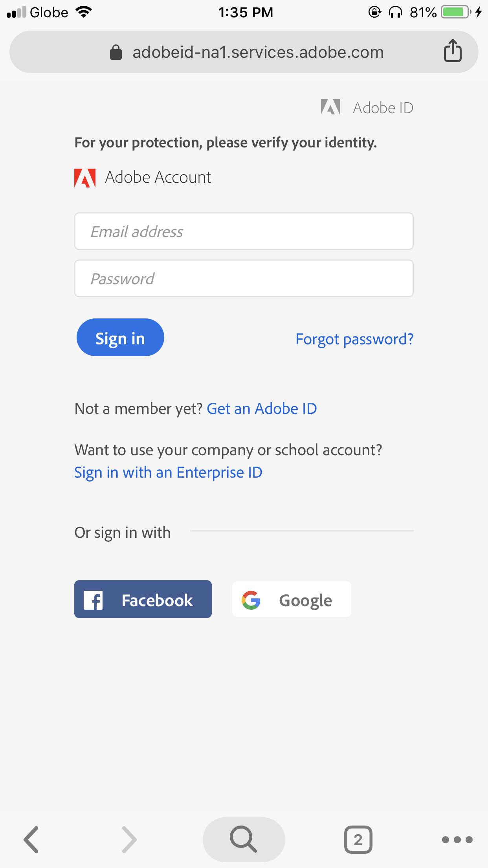This screenshot has width=488, height=868.
Task: Tap the gray Adobe ID logo
Action: click(x=330, y=107)
